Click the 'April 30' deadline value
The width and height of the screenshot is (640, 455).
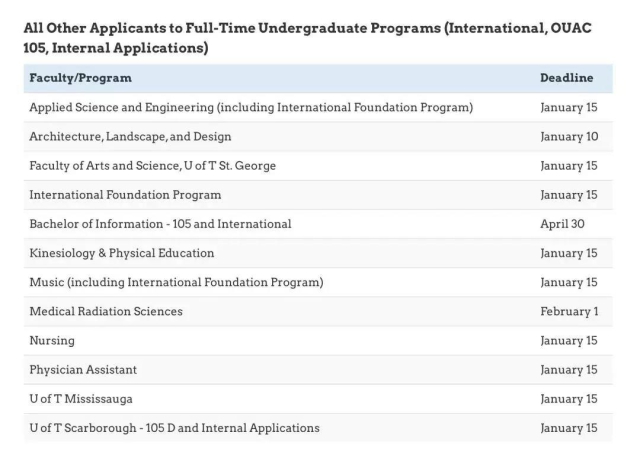coord(562,224)
